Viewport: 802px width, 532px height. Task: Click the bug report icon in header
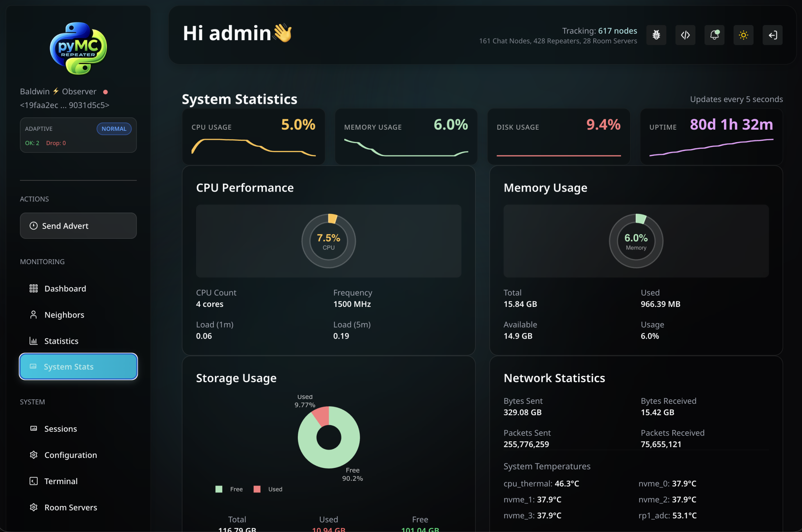(x=656, y=35)
